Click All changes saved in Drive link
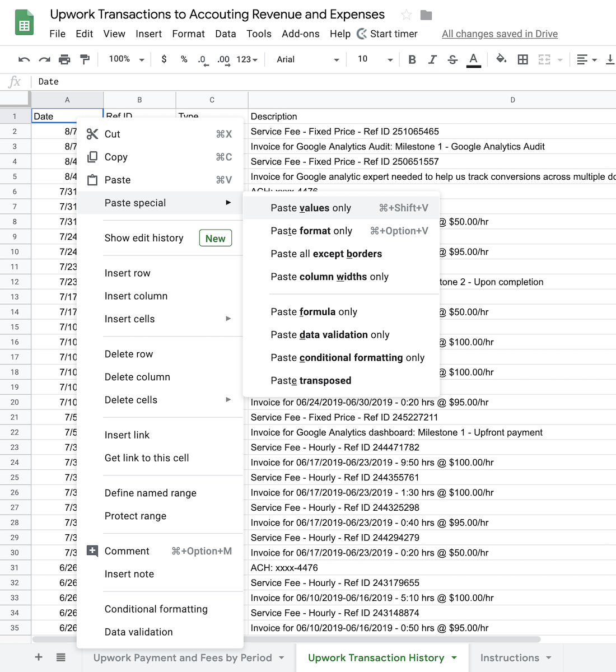Image resolution: width=616 pixels, height=672 pixels. (x=500, y=34)
